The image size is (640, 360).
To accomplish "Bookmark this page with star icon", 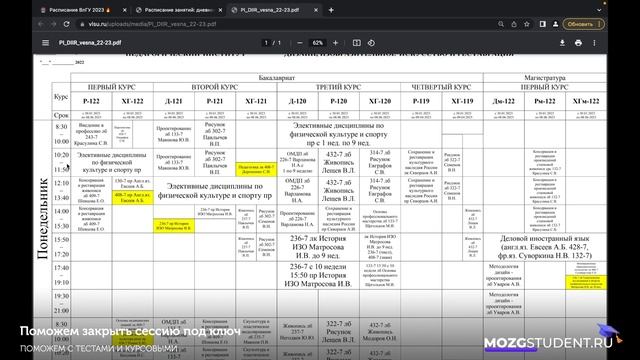I will (527, 24).
